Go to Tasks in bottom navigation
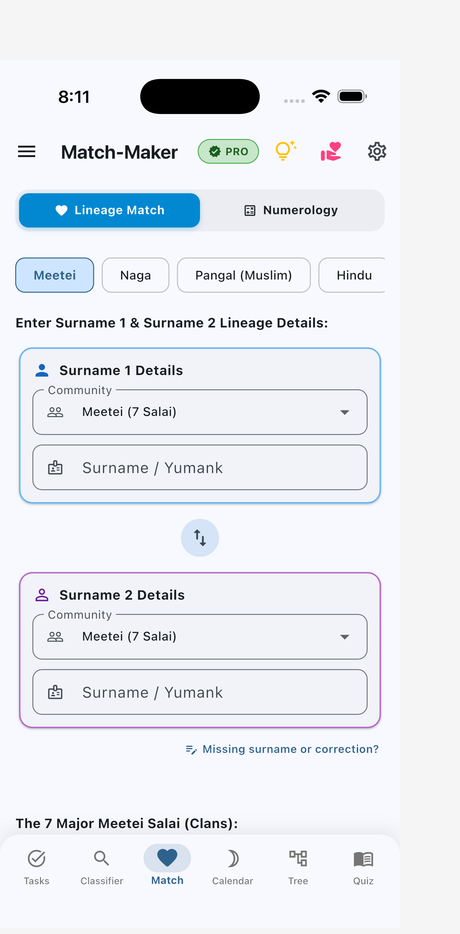The width and height of the screenshot is (460, 934). pyautogui.click(x=36, y=867)
